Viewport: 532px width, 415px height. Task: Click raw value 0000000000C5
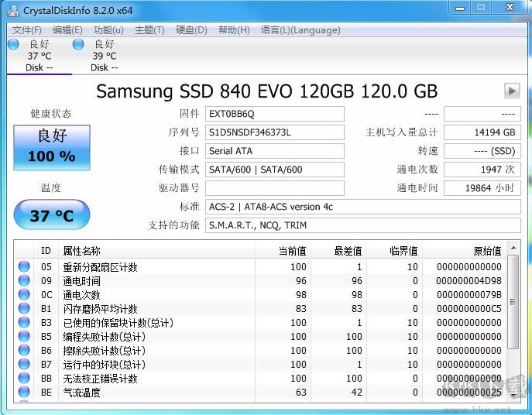coord(469,309)
